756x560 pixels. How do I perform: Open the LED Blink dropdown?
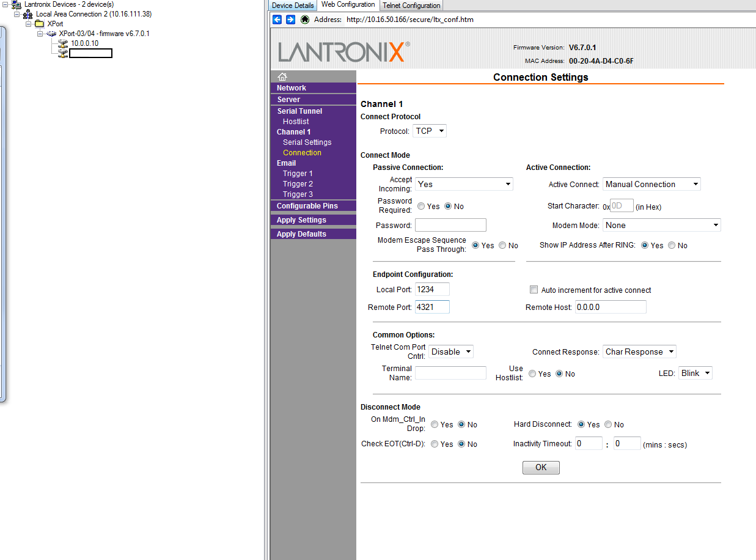(695, 373)
